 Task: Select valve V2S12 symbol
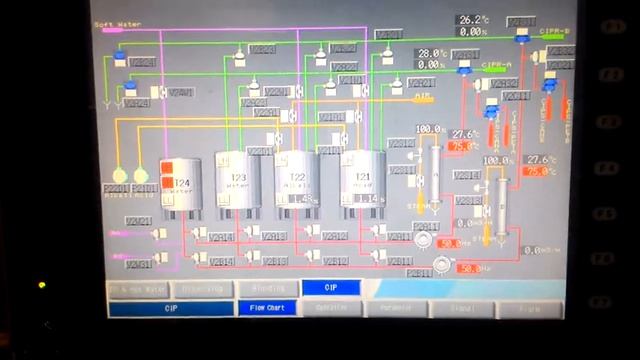(416, 156)
